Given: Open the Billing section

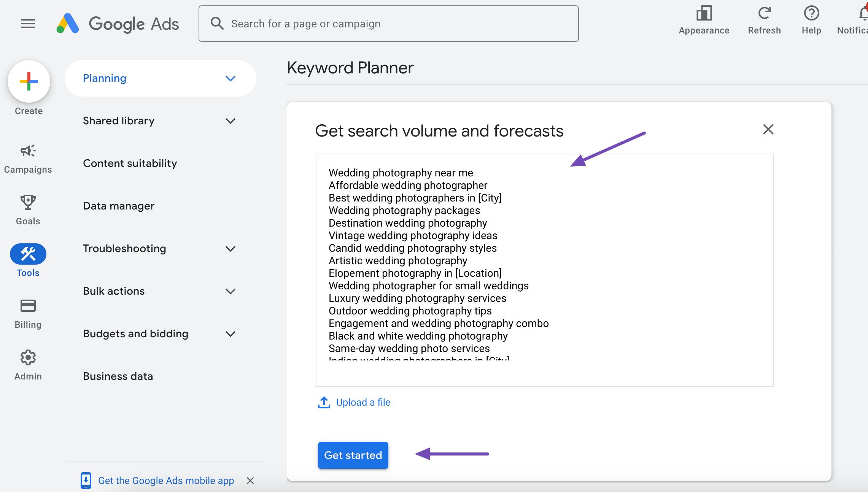Looking at the screenshot, I should coord(28,314).
